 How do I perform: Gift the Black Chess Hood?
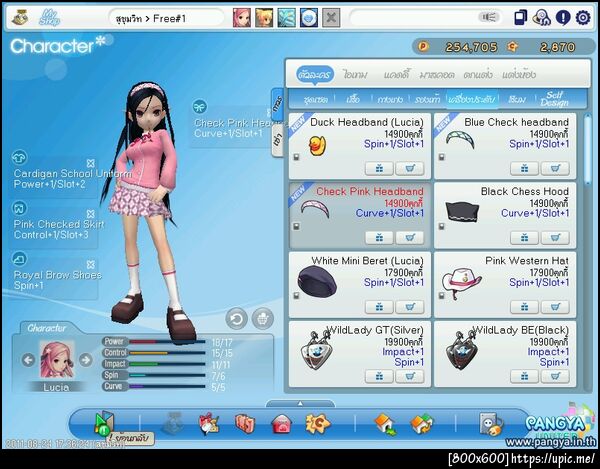point(525,238)
